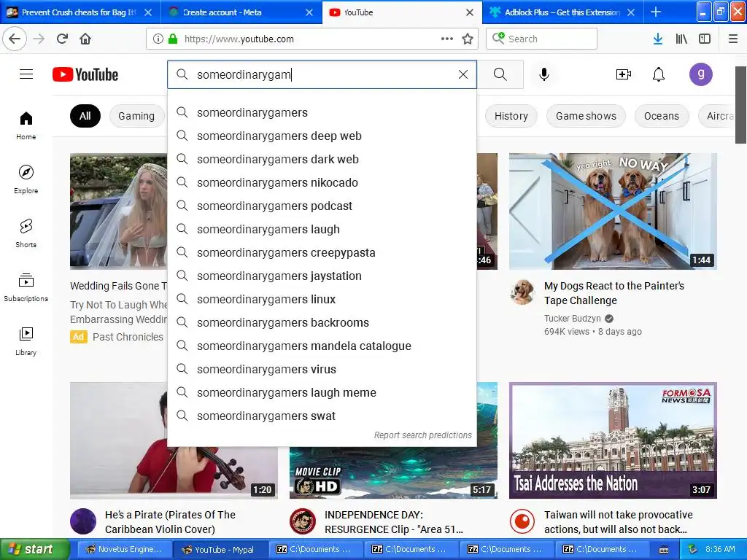Screen dimensions: 747x560
Task: Go back with the browser Back arrow
Action: coord(15,39)
